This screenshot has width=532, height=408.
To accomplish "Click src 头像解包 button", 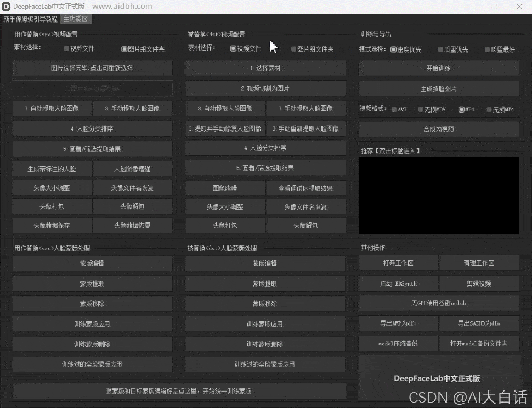I will [132, 206].
